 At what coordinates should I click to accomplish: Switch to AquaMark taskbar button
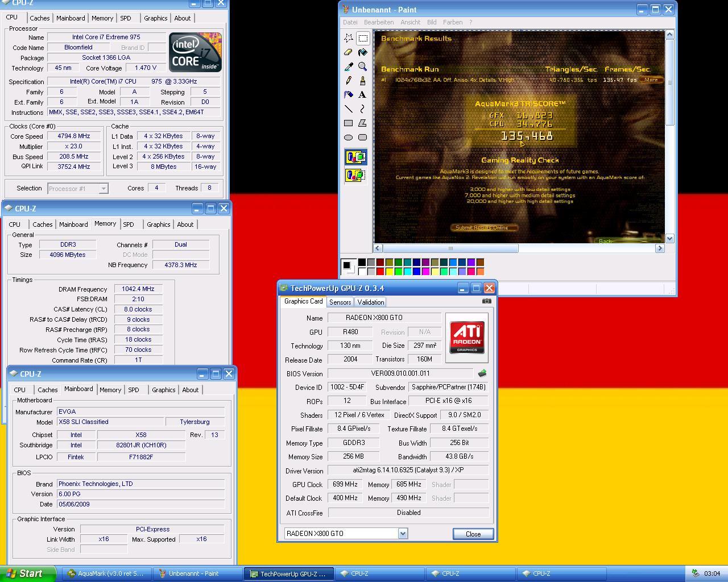click(106, 573)
